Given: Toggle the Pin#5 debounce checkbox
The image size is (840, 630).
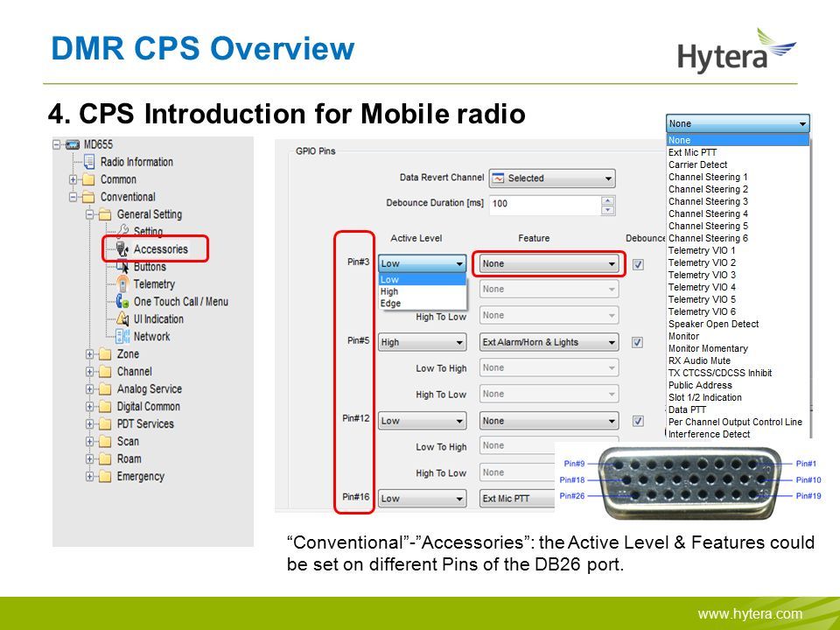Looking at the screenshot, I should 638,342.
